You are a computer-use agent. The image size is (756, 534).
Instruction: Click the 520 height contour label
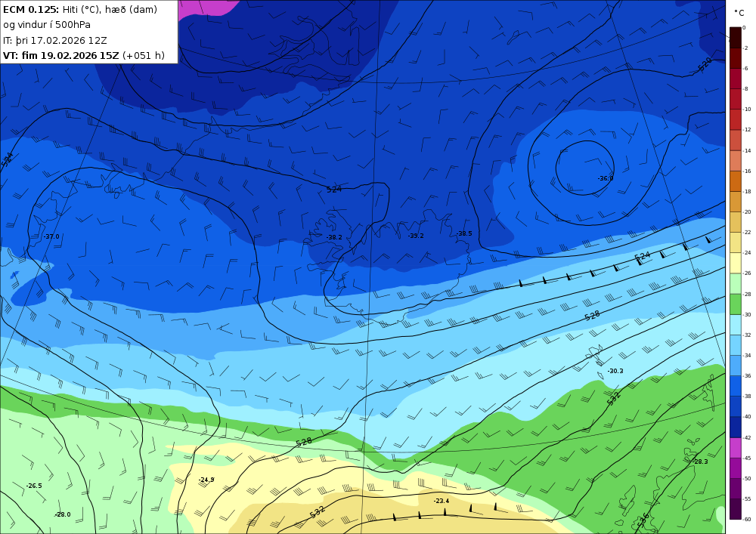705,64
